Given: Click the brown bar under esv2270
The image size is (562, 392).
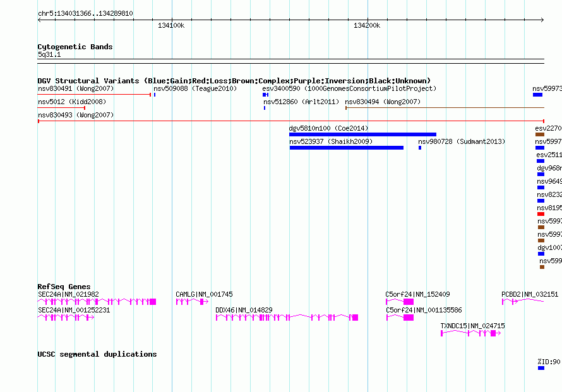Looking at the screenshot, I should click(540, 134).
